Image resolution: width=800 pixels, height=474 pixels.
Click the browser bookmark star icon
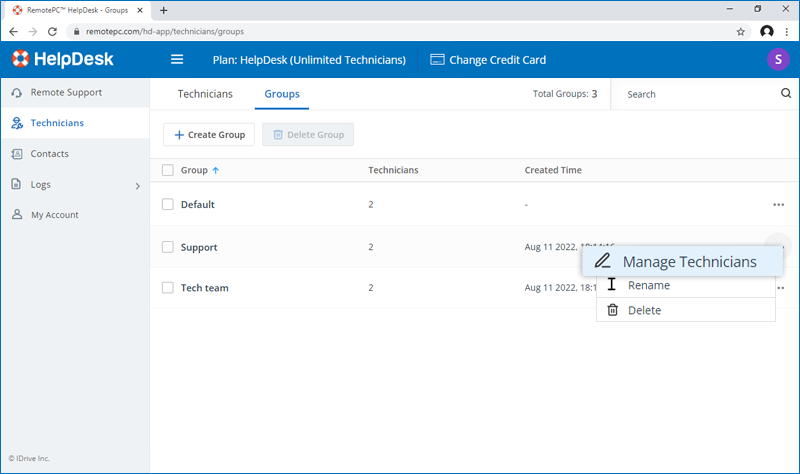pos(741,31)
